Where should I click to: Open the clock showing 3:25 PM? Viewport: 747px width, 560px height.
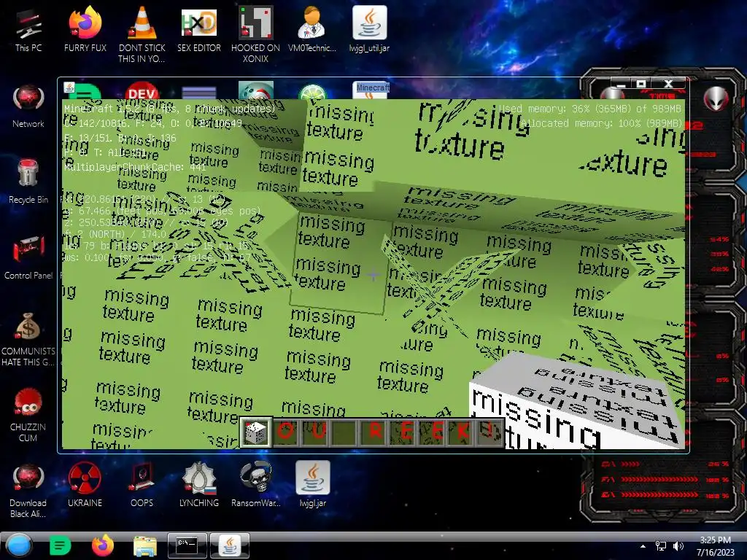click(715, 546)
